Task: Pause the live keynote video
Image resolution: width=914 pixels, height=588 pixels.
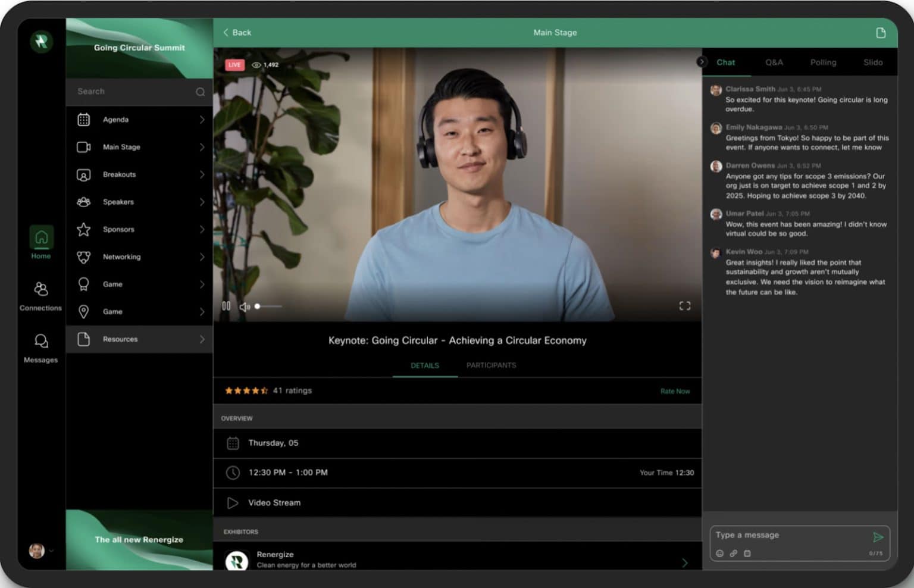Action: (x=226, y=306)
